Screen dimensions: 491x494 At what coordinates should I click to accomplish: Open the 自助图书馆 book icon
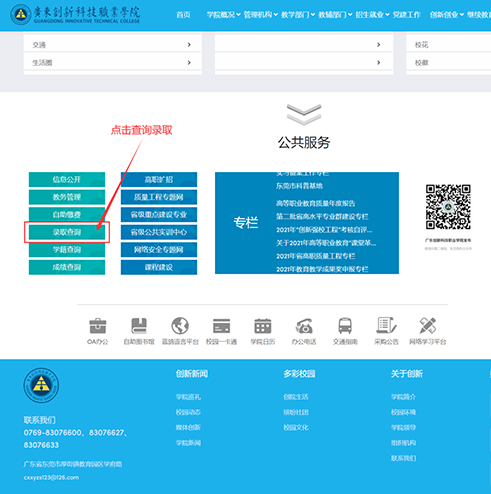[x=139, y=326]
